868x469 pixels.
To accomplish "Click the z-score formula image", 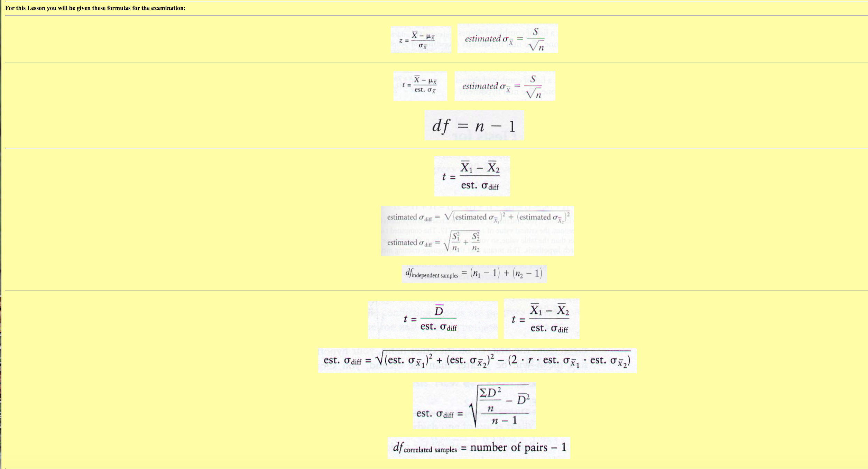I will [x=421, y=39].
